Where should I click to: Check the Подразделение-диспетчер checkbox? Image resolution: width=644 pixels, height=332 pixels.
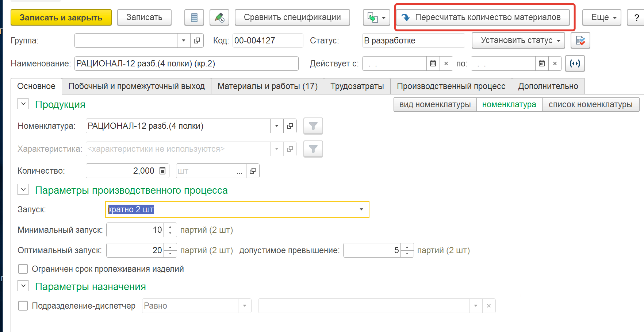pyautogui.click(x=23, y=306)
